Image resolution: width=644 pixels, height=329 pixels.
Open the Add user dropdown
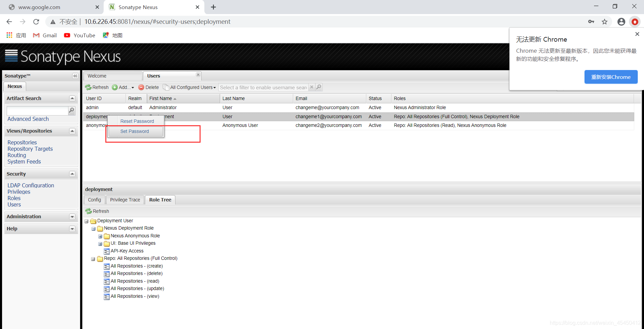[123, 87]
